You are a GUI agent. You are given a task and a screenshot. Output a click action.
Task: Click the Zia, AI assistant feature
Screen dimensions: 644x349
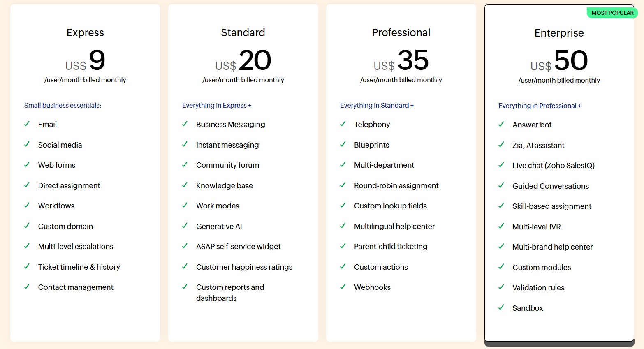click(538, 145)
